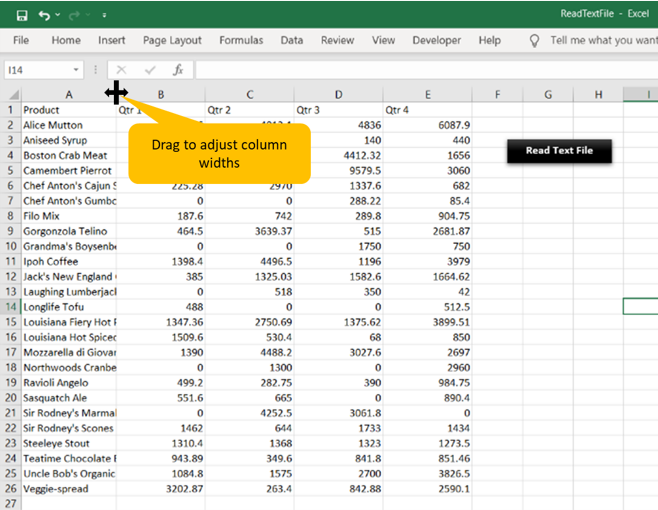658x510 pixels.
Task: Click the Redo arrow icon
Action: [x=75, y=15]
